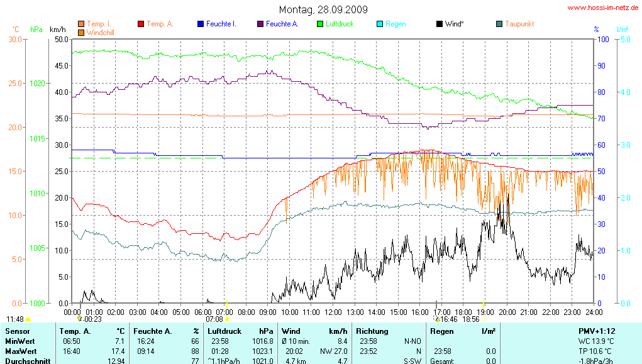The width and height of the screenshot is (642, 364).
Task: Click the Richtung column header
Action: [372, 331]
